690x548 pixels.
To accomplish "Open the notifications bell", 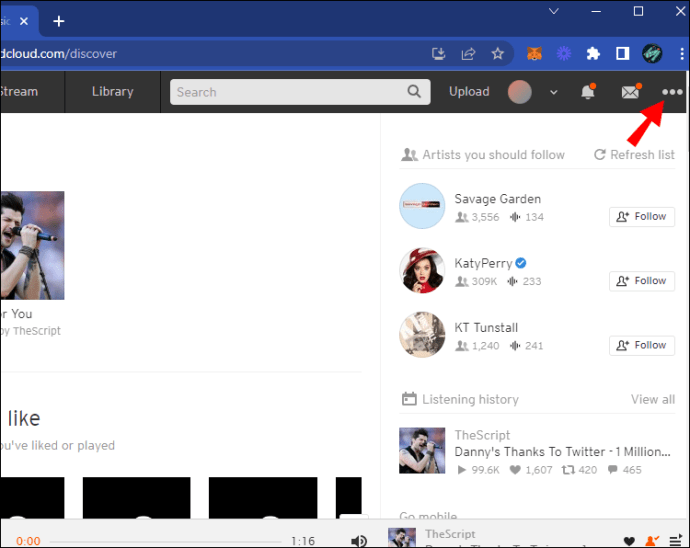I will click(588, 92).
